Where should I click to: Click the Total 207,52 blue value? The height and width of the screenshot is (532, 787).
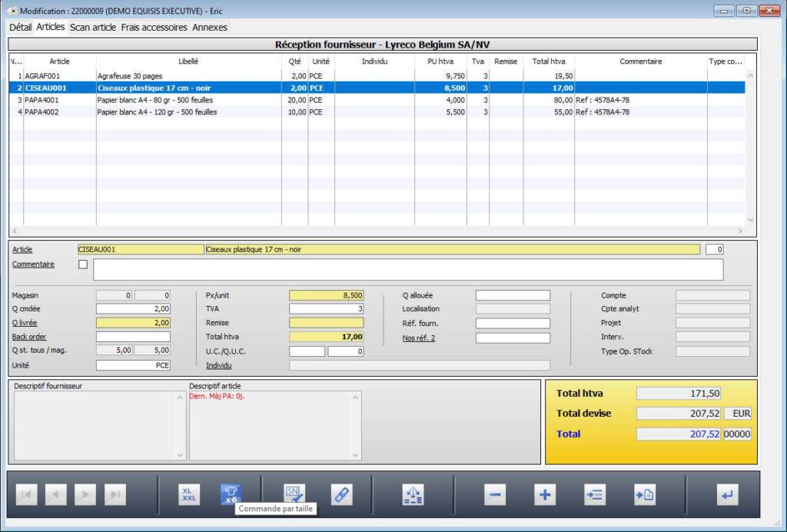[679, 434]
